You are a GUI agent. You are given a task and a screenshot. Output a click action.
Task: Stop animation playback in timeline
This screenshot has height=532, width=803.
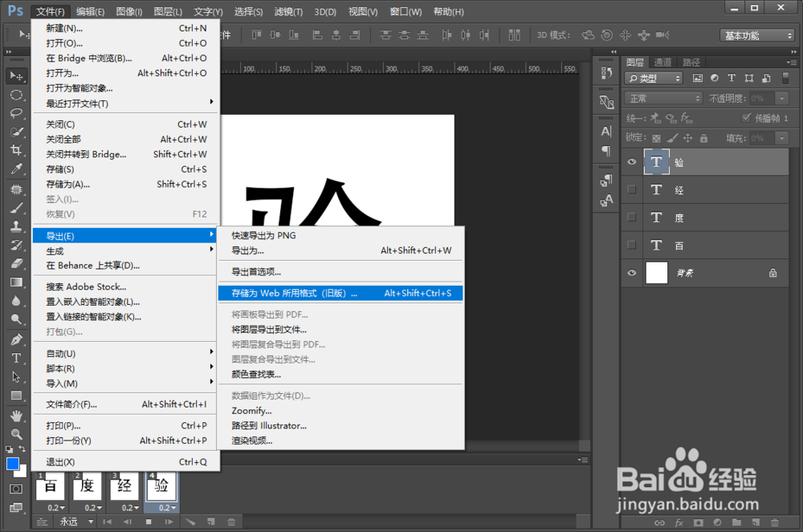149,522
